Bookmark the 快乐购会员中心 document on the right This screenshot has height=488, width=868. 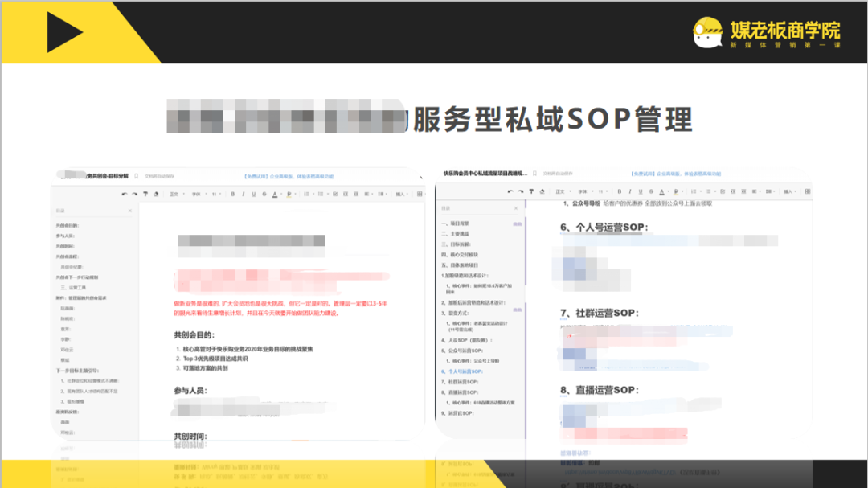click(x=534, y=174)
